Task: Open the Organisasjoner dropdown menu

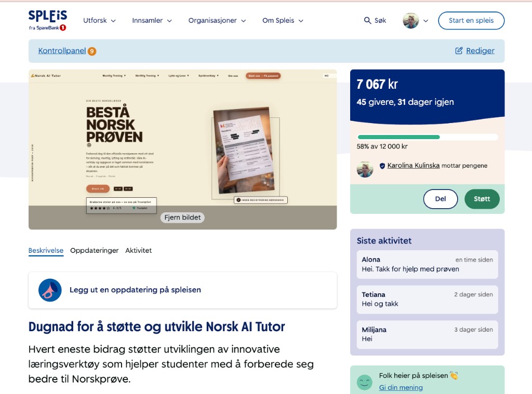Action: [x=216, y=21]
